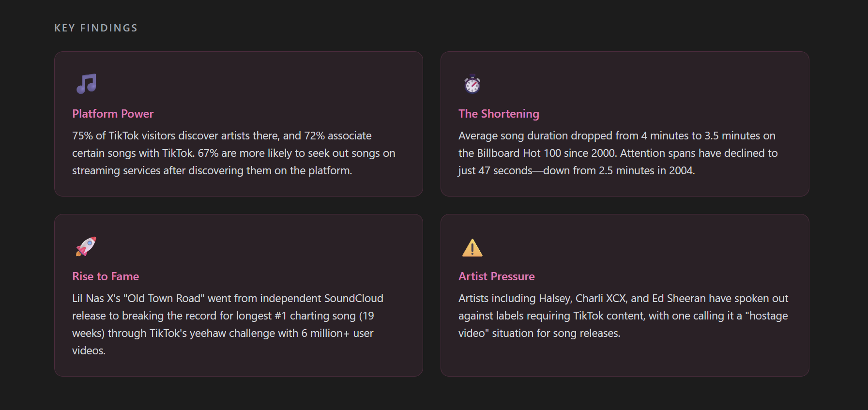Image resolution: width=868 pixels, height=410 pixels.
Task: Select the Platform Power card title
Action: pos(113,114)
